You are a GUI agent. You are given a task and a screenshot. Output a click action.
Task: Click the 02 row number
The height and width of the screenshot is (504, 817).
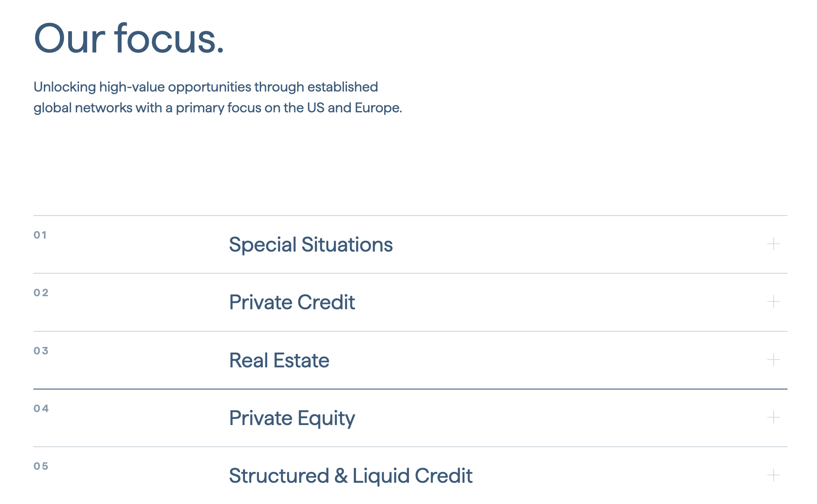(41, 293)
